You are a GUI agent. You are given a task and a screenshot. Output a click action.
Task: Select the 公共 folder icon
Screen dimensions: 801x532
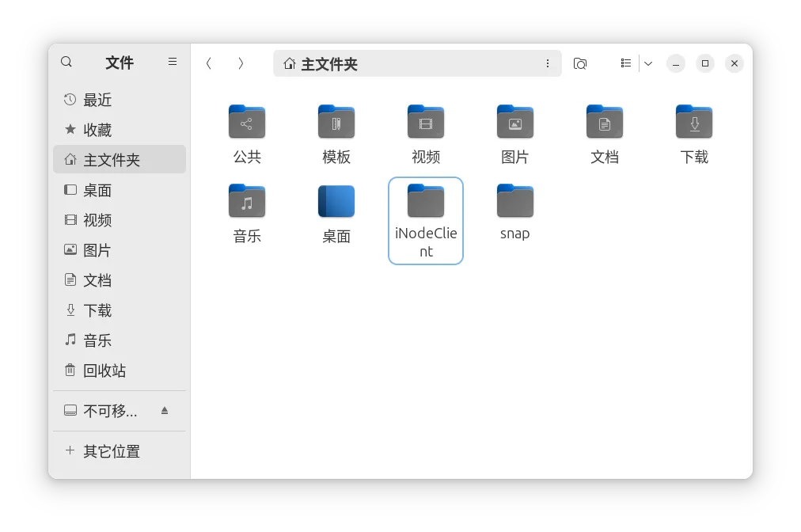click(x=247, y=123)
